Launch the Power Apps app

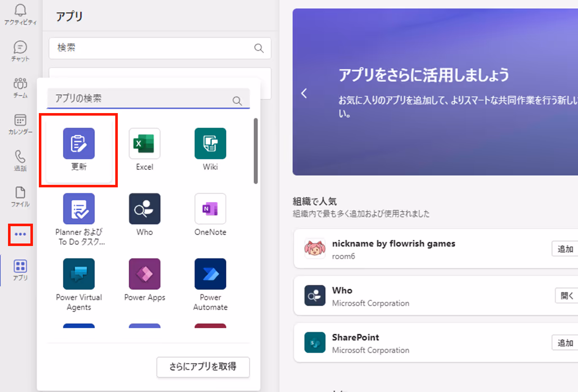pos(144,274)
